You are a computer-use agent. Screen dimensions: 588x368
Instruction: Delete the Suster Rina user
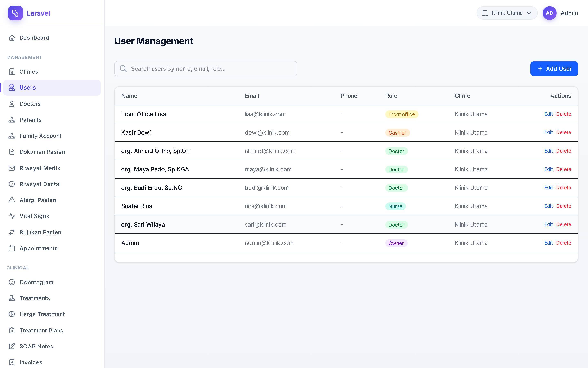[x=563, y=206]
